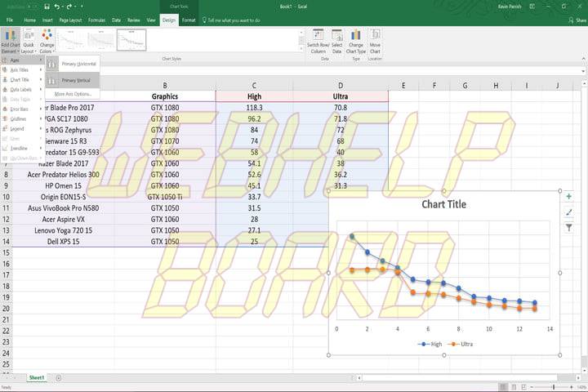
Task: Expand Legend submenu
Action: [23, 129]
